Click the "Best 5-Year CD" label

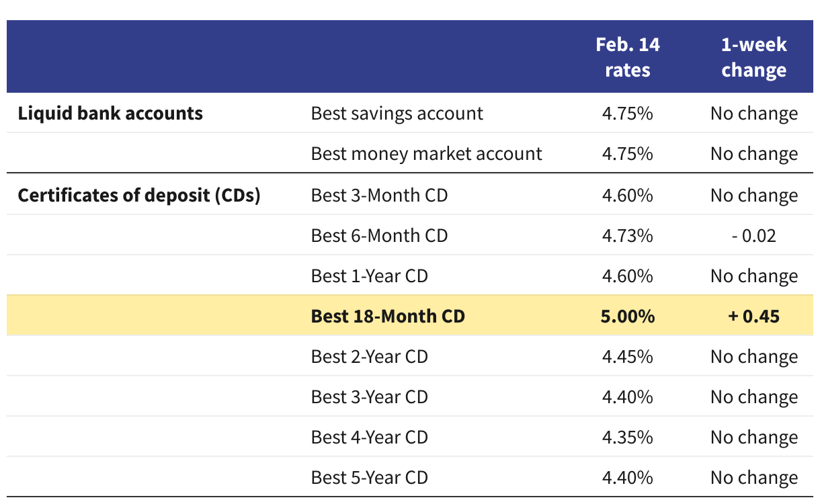(369, 478)
